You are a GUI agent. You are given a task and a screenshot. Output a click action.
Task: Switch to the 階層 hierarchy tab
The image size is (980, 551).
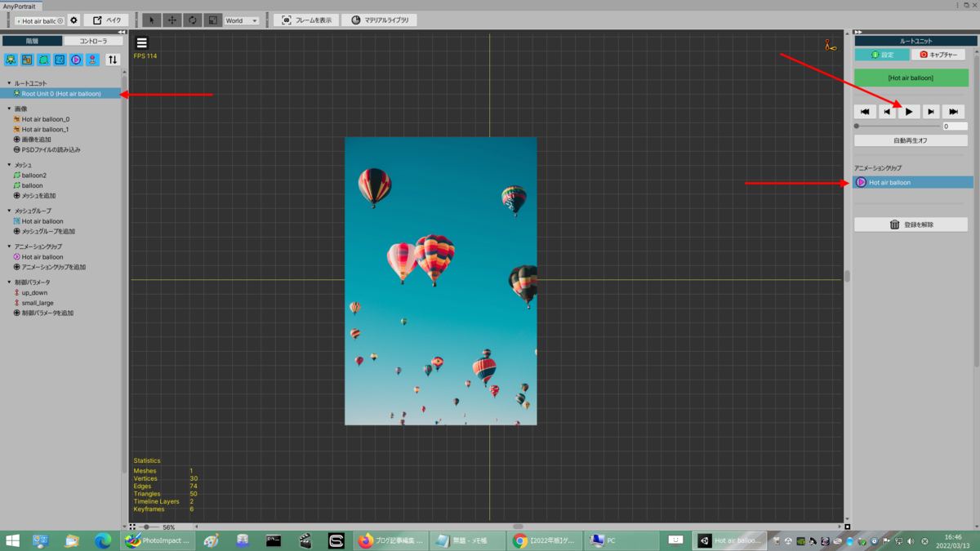click(32, 41)
